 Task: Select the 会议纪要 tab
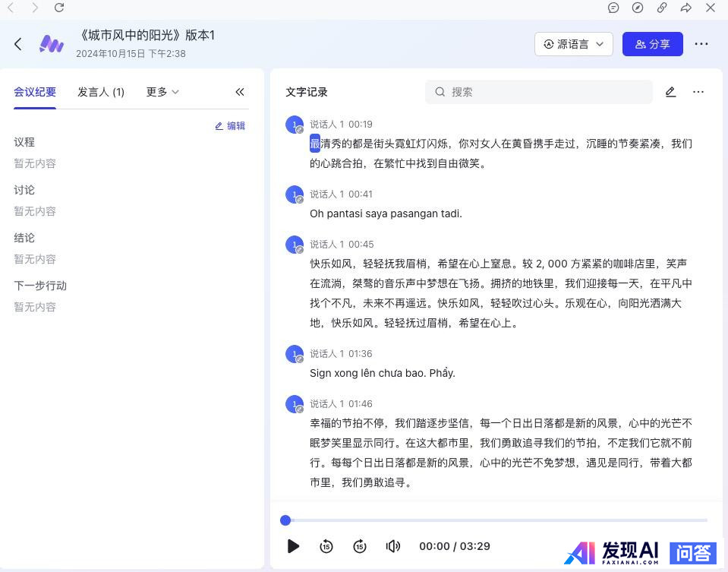[x=35, y=92]
